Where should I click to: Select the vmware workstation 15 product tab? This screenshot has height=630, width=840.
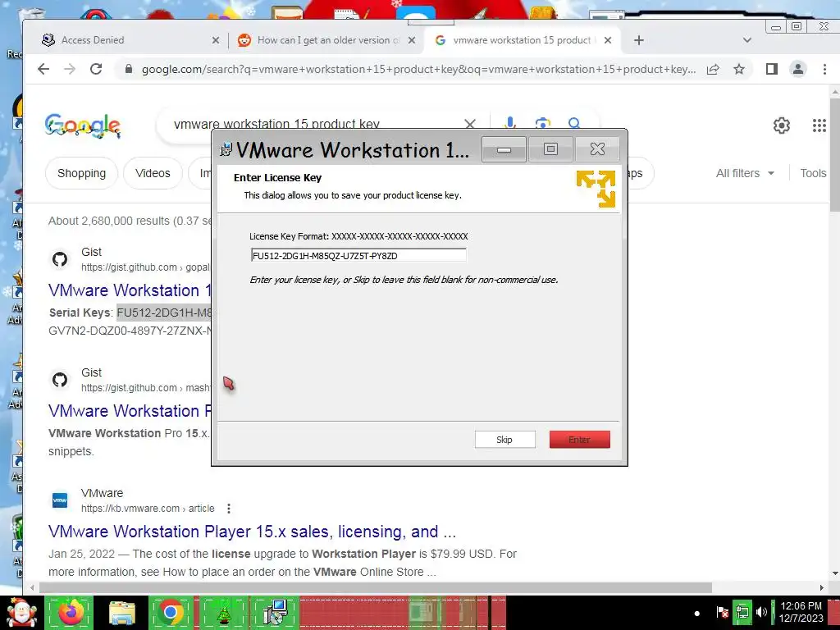pos(523,40)
